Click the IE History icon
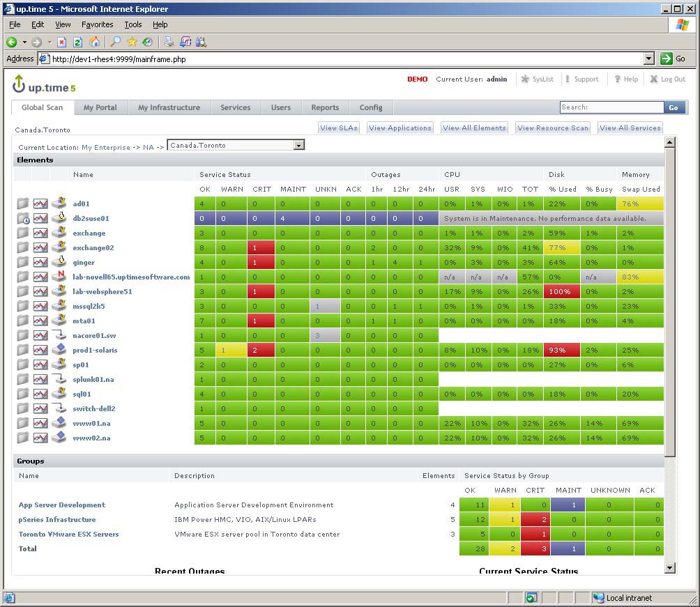 pos(147,42)
